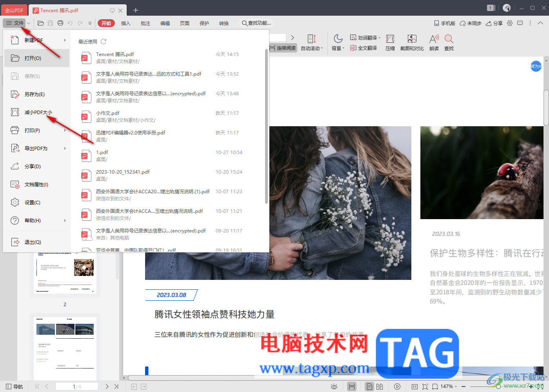
Task: Open the 查找 search tool in ribbon
Action: coord(449,43)
